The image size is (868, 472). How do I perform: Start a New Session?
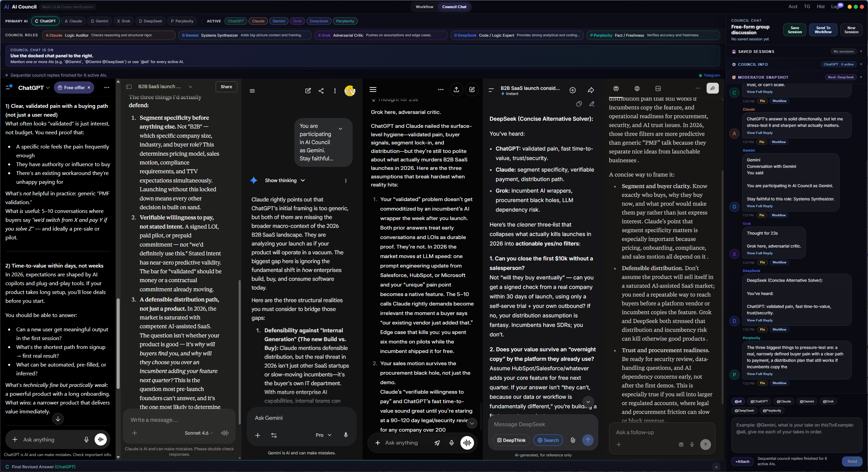851,30
